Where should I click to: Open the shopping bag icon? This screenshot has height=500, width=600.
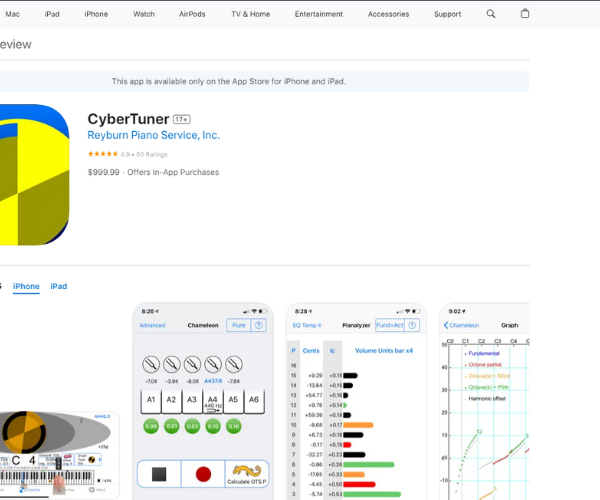pos(525,14)
